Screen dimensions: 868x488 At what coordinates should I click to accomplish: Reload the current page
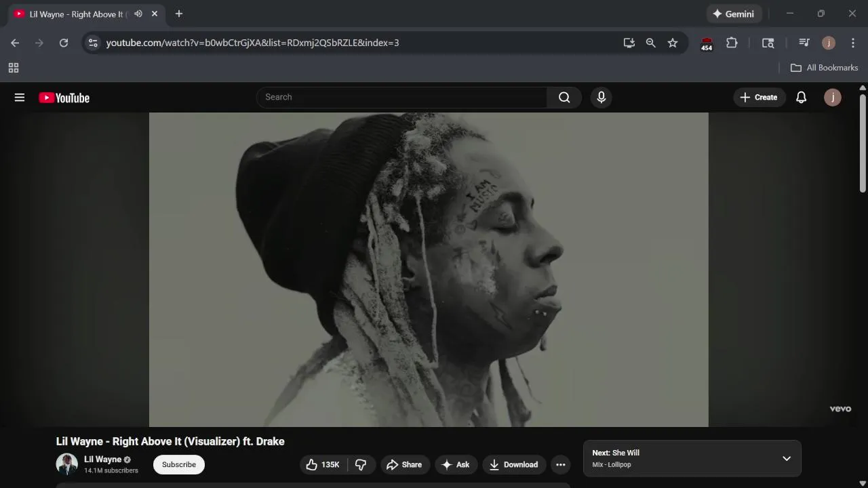point(64,43)
